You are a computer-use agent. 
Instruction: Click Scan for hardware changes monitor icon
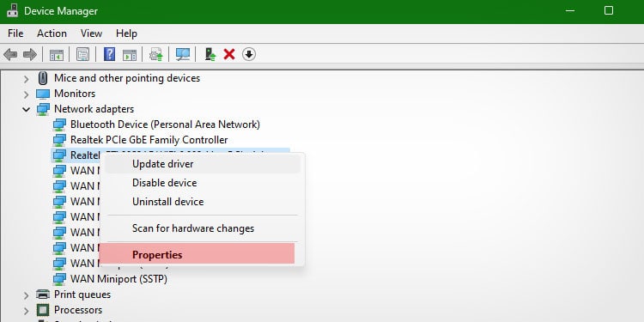pyautogui.click(x=182, y=54)
